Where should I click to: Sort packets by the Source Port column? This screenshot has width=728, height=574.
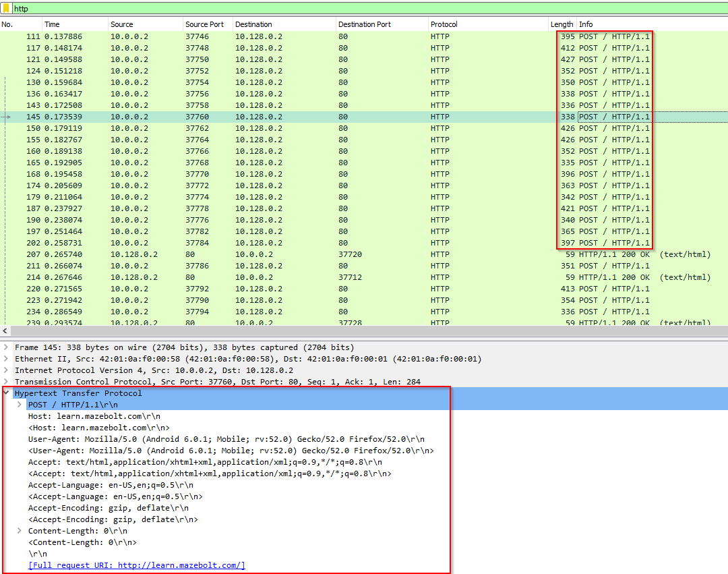point(205,24)
